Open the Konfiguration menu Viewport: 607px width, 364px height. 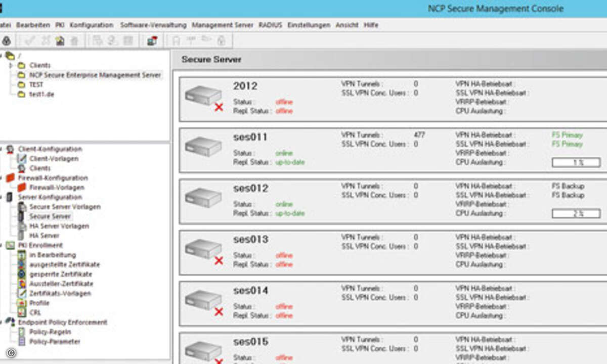click(92, 25)
